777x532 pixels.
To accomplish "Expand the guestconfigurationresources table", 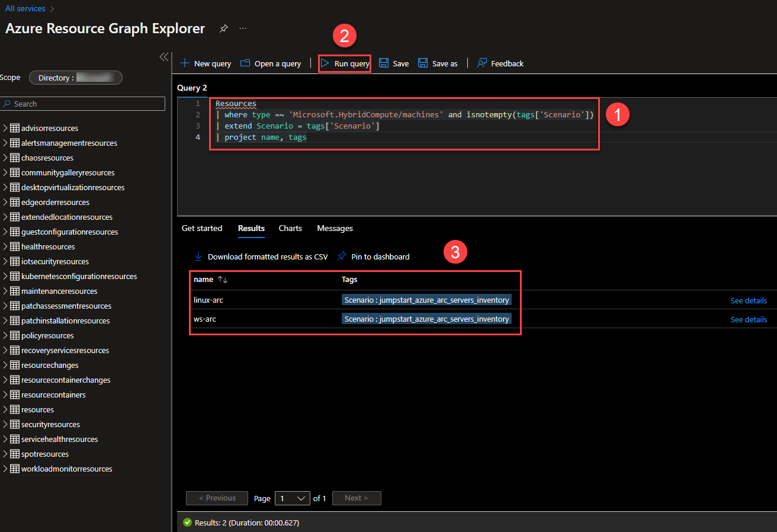I will point(5,232).
